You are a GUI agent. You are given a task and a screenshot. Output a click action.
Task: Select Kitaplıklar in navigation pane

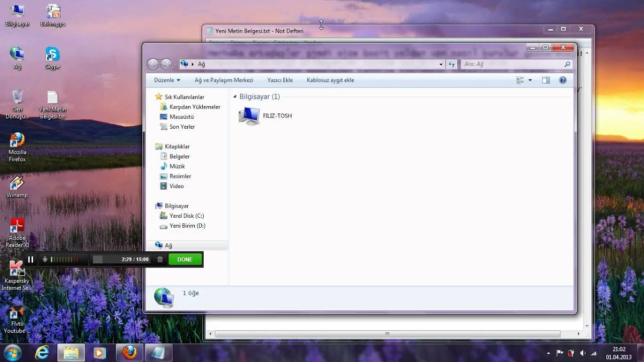(x=177, y=146)
